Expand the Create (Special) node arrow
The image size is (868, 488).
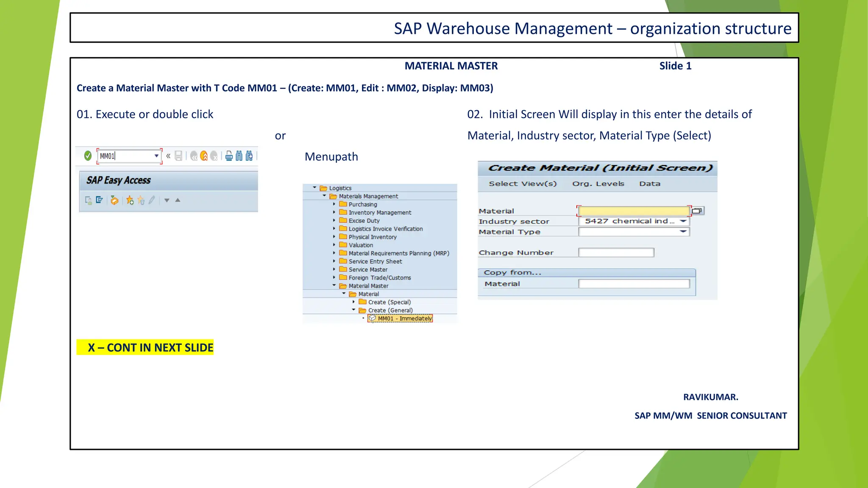click(x=353, y=302)
